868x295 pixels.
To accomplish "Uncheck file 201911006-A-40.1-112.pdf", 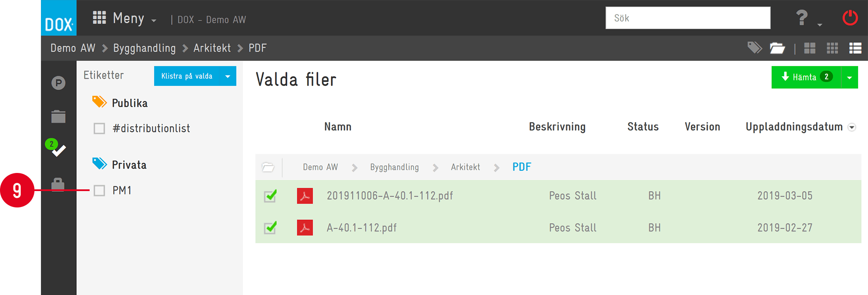I will click(271, 196).
